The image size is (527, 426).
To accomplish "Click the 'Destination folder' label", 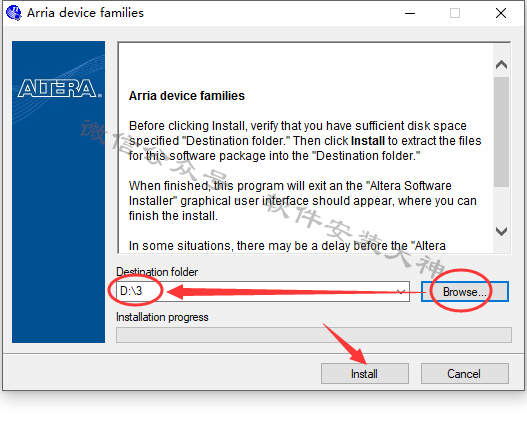I will [157, 272].
